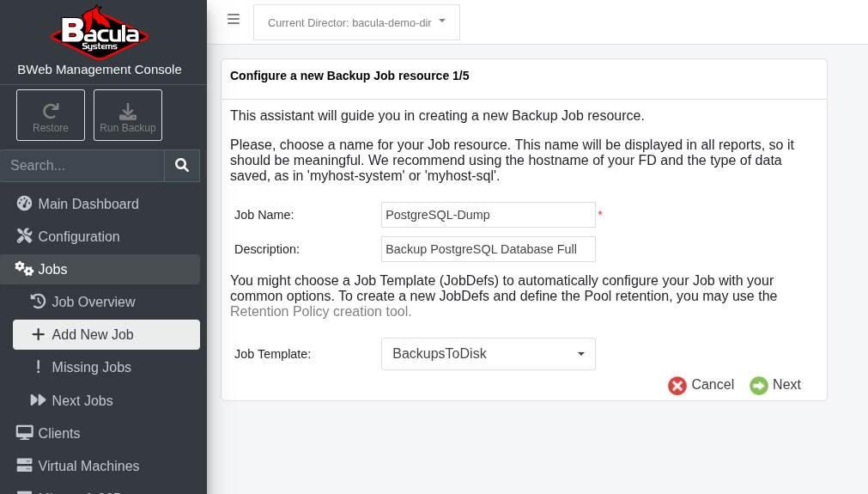Click the search magnifier icon

(182, 166)
